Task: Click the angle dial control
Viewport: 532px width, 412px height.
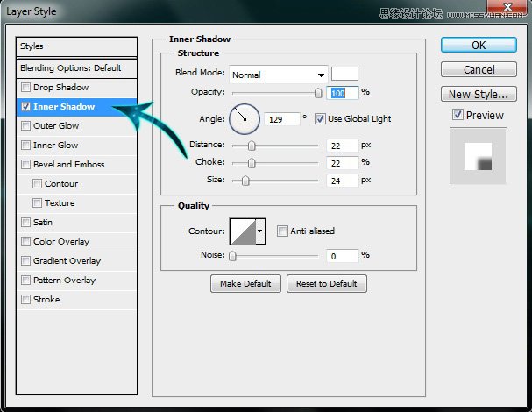Action: [245, 118]
